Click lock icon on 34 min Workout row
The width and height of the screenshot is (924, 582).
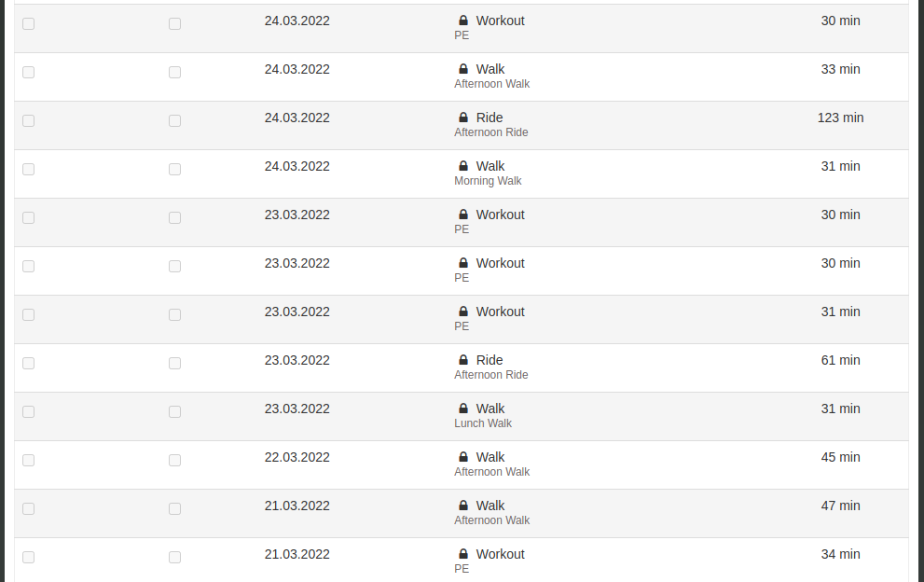click(x=463, y=554)
